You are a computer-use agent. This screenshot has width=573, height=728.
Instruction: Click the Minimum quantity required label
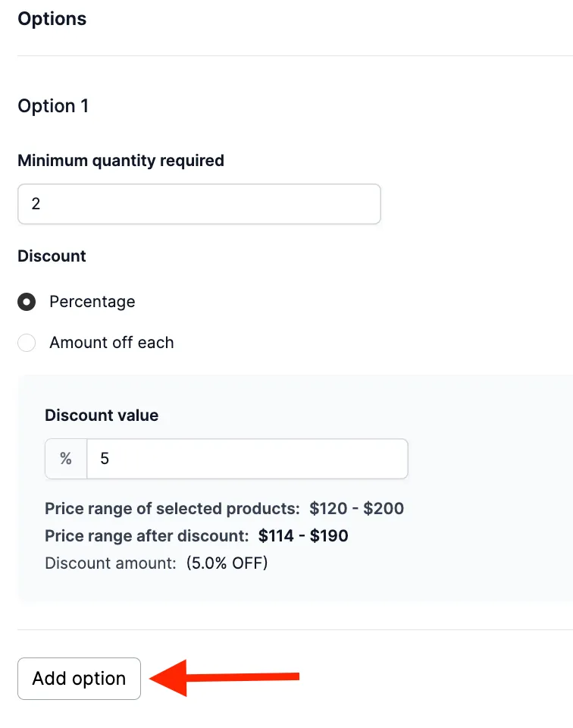pyautogui.click(x=121, y=161)
